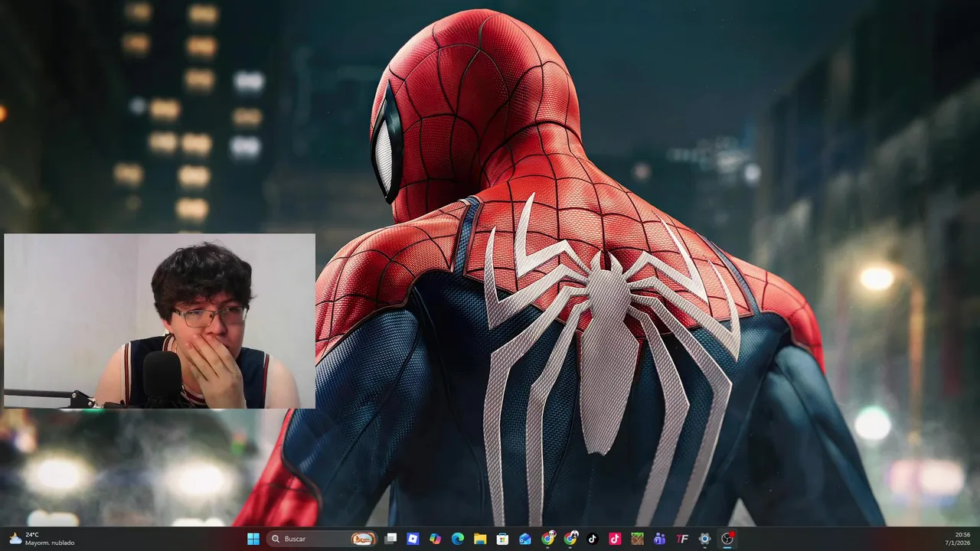Open the Microsoft Store
The image size is (980, 551).
click(x=502, y=539)
